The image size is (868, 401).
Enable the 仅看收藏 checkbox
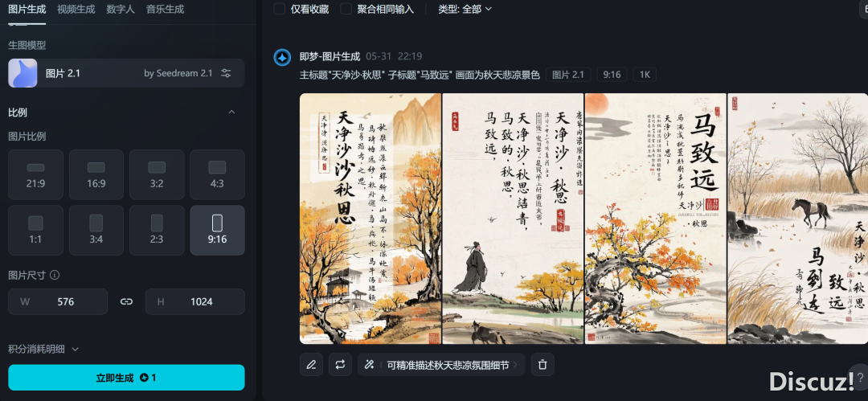pyautogui.click(x=280, y=9)
